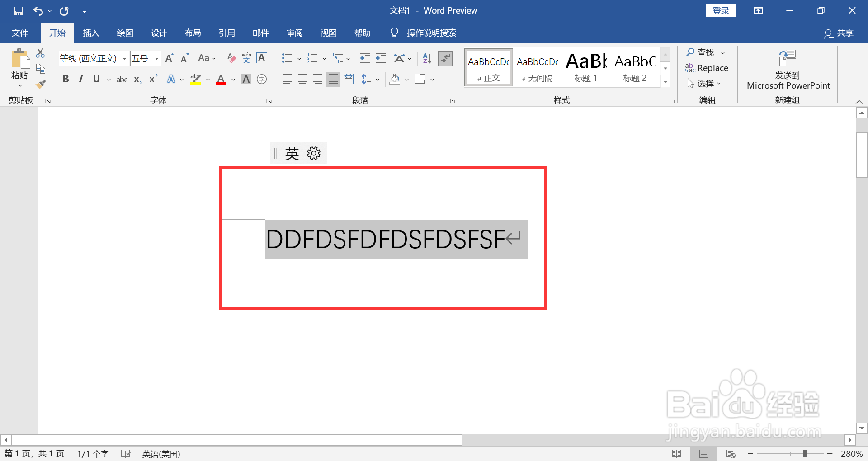Undo the last action
This screenshot has height=461, width=868.
coord(38,11)
